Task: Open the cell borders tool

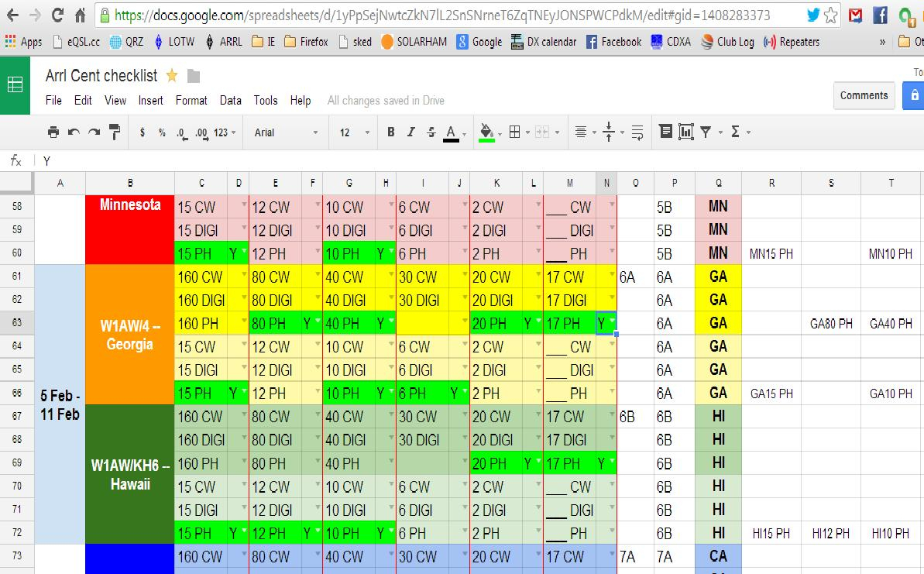Action: pos(514,132)
